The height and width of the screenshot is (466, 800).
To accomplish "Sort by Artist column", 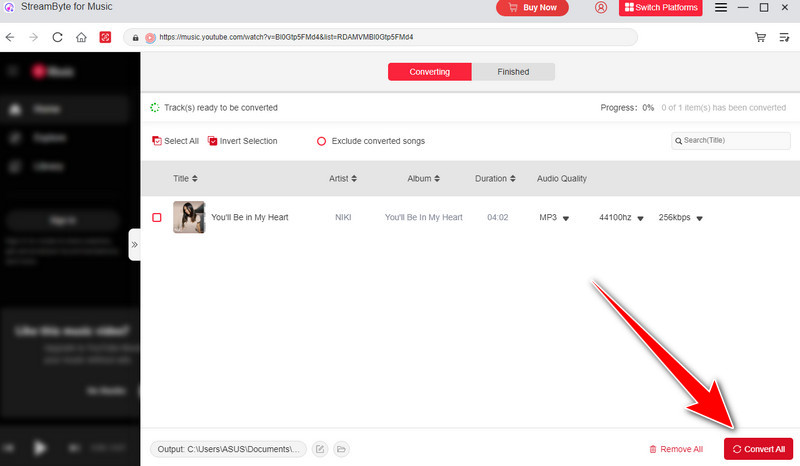I will [x=343, y=179].
